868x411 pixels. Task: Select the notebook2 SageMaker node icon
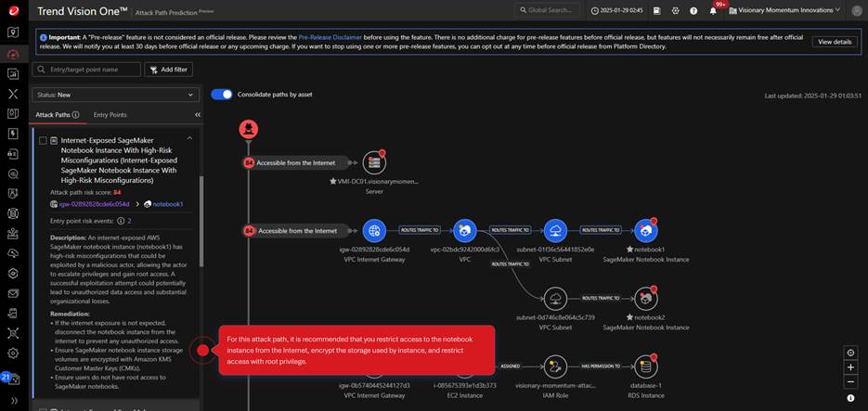(x=645, y=299)
